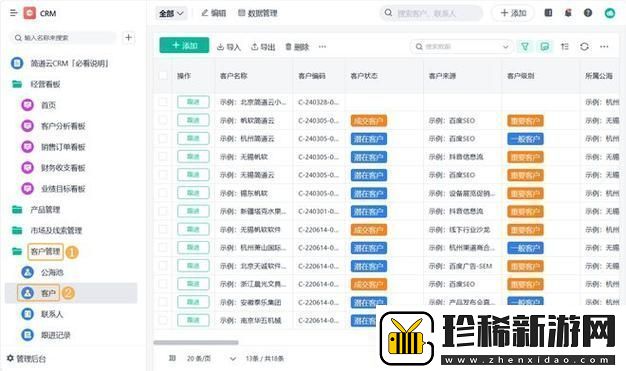Check the row for 无锡帆软

(163, 157)
